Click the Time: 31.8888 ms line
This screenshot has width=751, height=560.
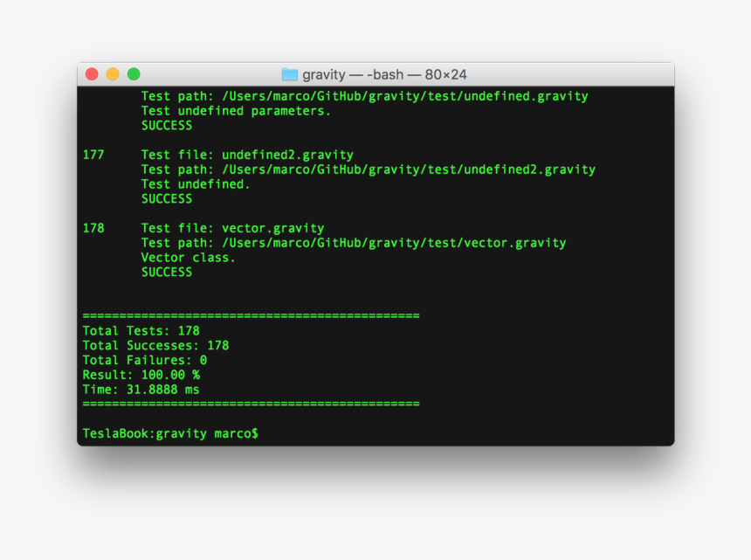140,389
